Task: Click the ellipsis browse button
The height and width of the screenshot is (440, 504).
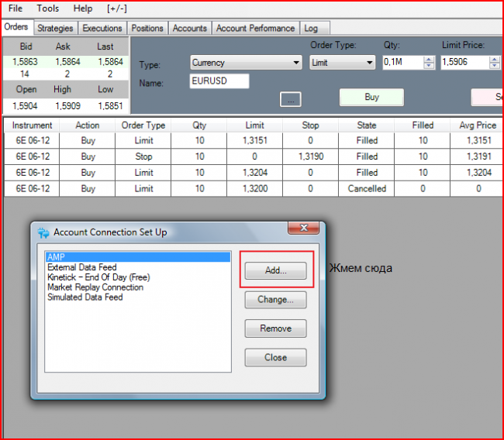Action: point(290,99)
